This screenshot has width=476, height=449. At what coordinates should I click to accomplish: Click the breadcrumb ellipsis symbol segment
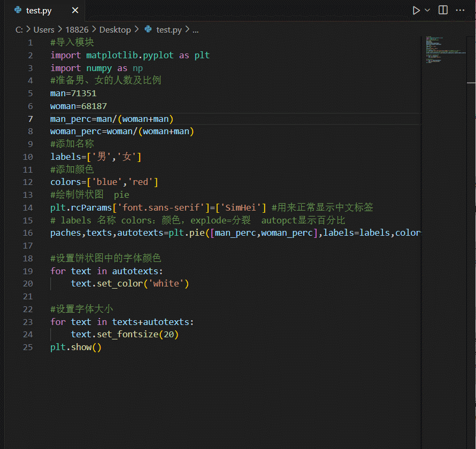point(196,30)
